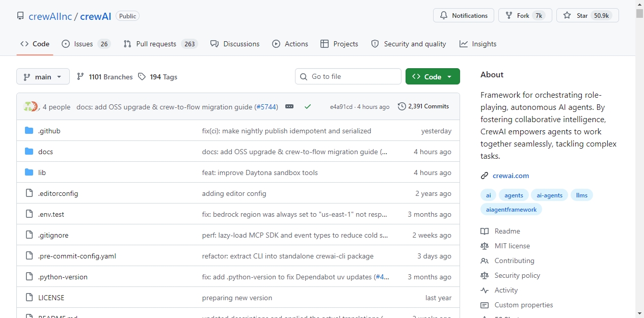Click the file icon beside LICENSE
This screenshot has width=644, height=318.
(x=29, y=298)
